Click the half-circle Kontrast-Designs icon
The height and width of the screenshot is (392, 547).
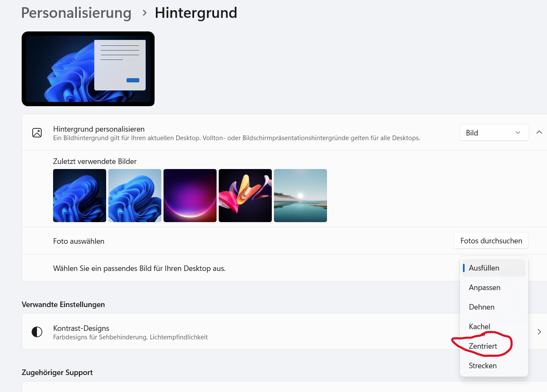pos(37,332)
